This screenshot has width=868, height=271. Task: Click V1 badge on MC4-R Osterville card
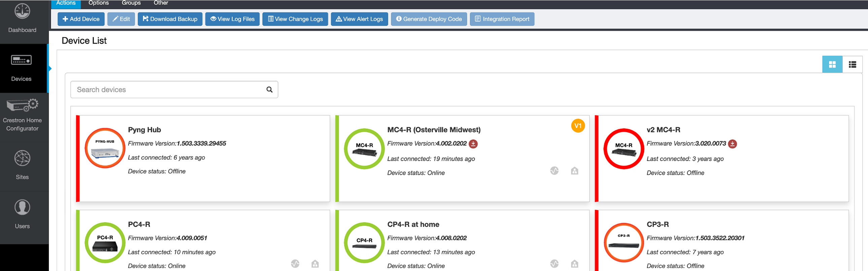[577, 126]
